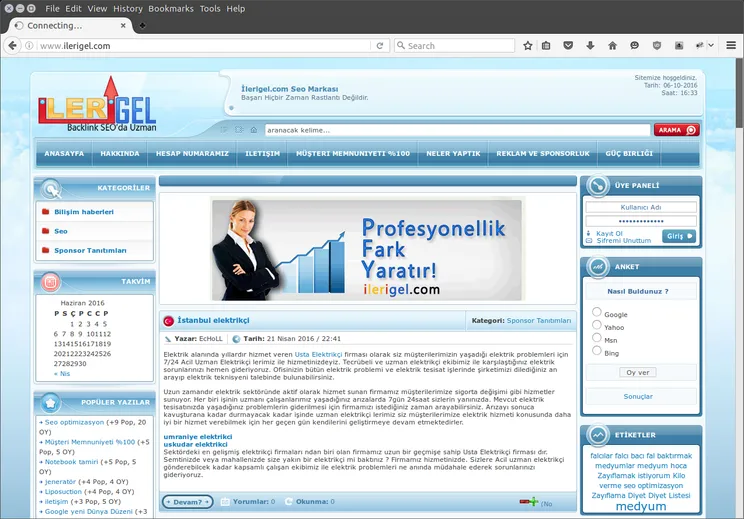Click the aranacak kelime search field
Screen dimensions: 744x519
pos(456,130)
